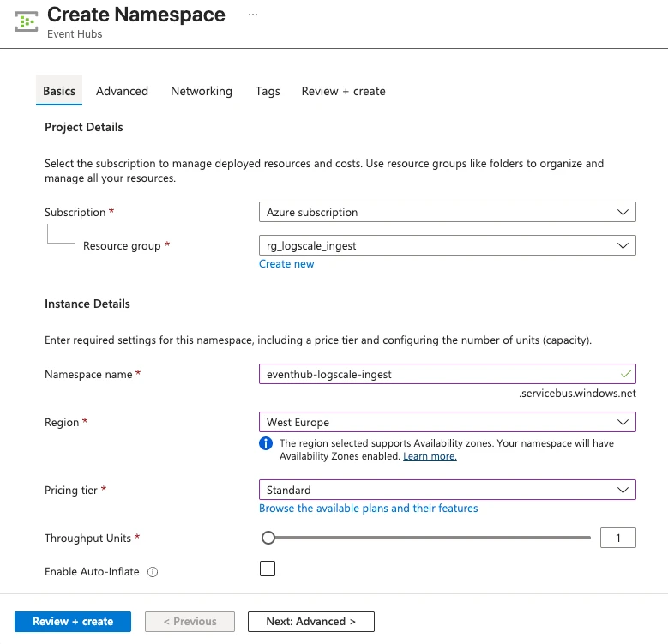The width and height of the screenshot is (668, 644).
Task: Open the availability zones Learn more link
Action: [x=430, y=456]
